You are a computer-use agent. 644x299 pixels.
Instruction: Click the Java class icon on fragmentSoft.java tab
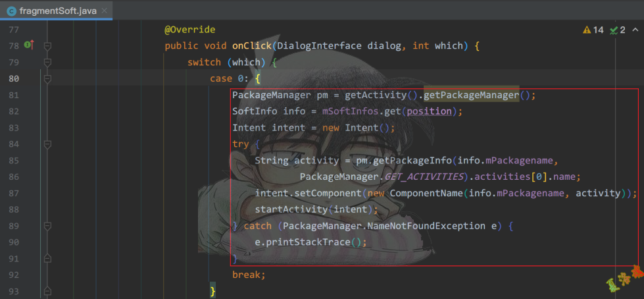point(11,11)
